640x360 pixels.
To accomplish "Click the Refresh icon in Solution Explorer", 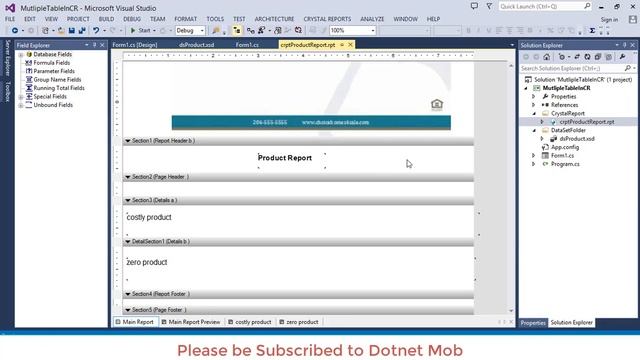I will (587, 57).
